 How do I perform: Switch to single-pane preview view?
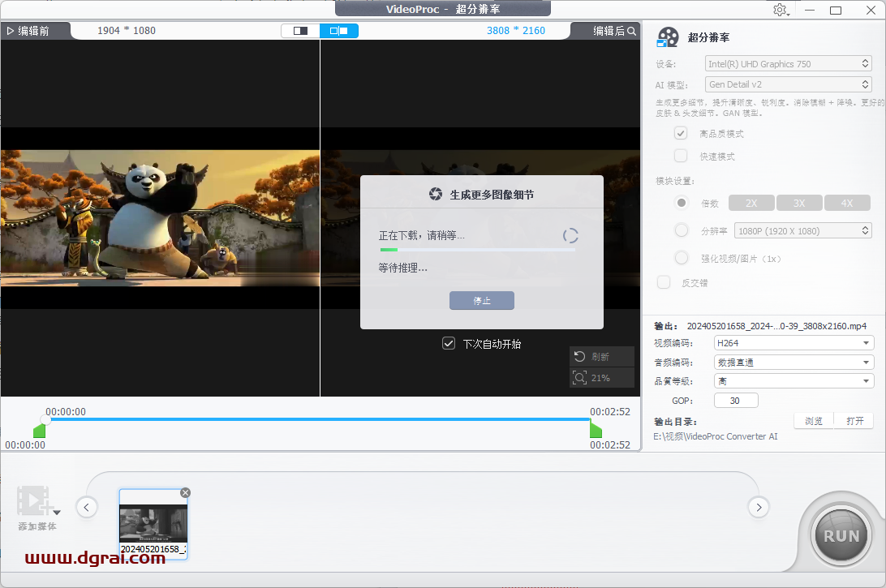pyautogui.click(x=300, y=31)
